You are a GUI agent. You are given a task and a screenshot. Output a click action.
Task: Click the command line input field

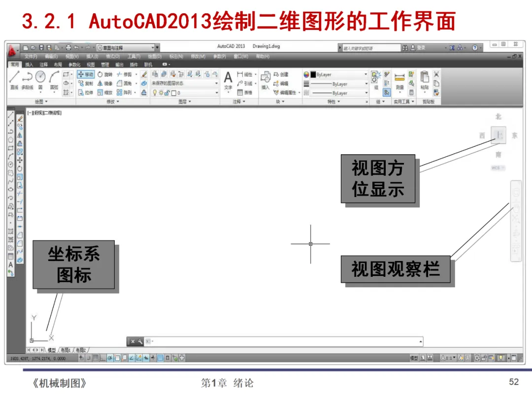284,341
